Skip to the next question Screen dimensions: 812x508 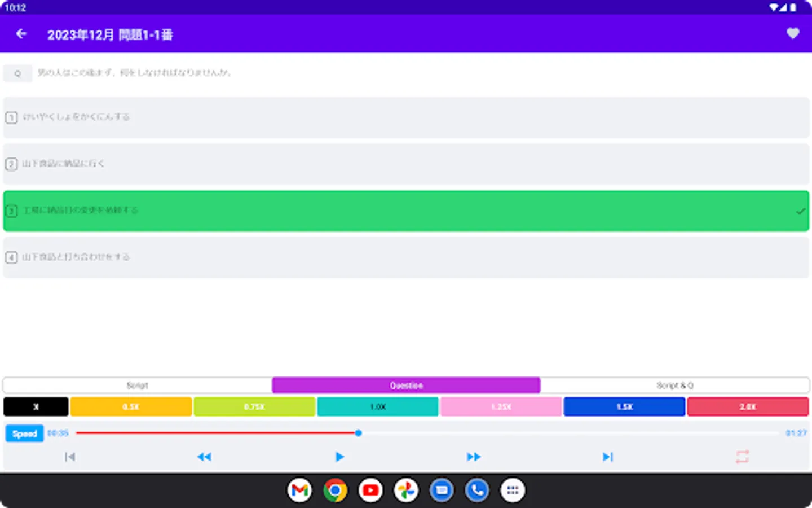click(608, 457)
